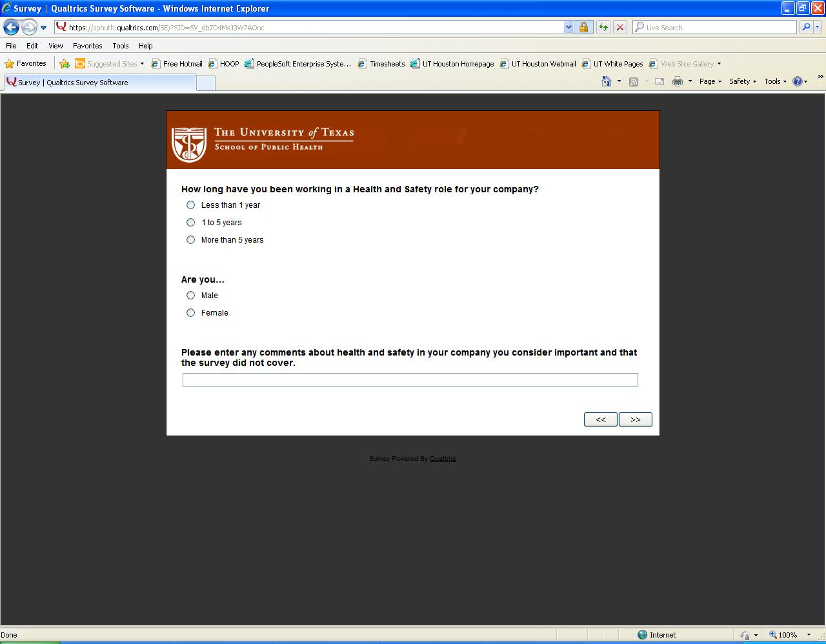Screen dimensions: 826x644
Task: Expand the command bar overflow chevron
Action: coord(820,77)
